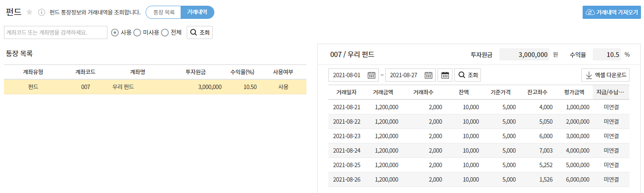Viewport: 644px width, 193px height.
Task: Select the 미사용 radio button
Action: [137, 32]
